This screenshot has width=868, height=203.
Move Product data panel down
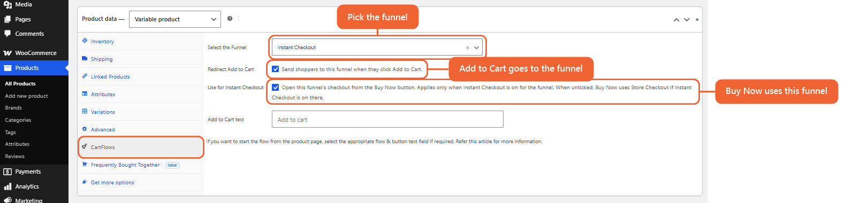coord(687,20)
